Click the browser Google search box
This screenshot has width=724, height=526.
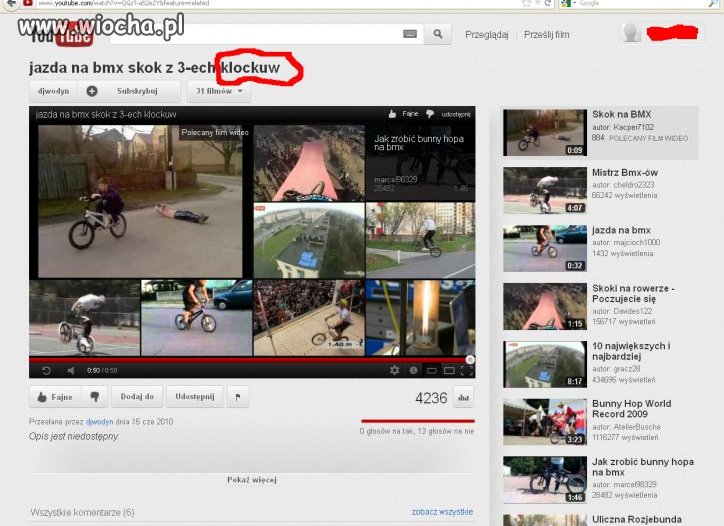click(x=640, y=3)
